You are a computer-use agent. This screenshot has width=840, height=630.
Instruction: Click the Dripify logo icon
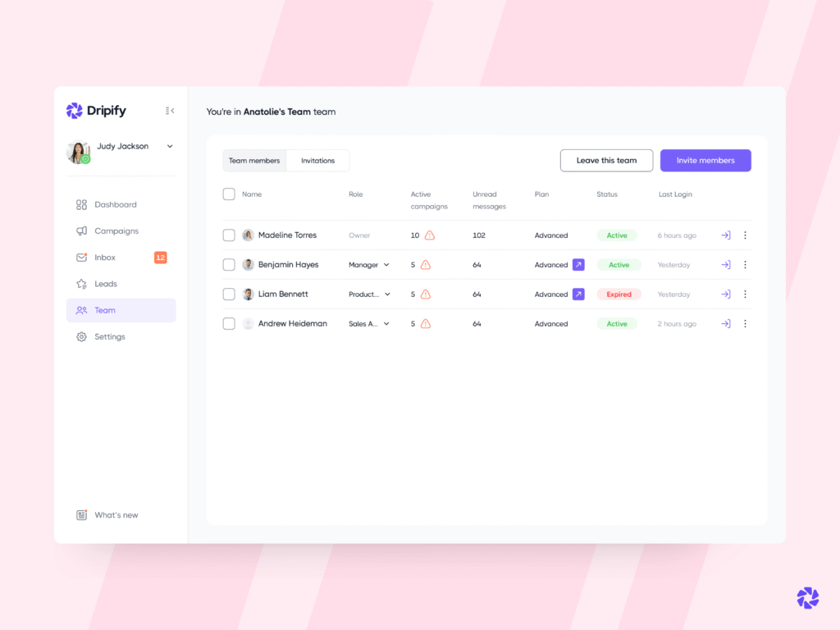(x=72, y=110)
